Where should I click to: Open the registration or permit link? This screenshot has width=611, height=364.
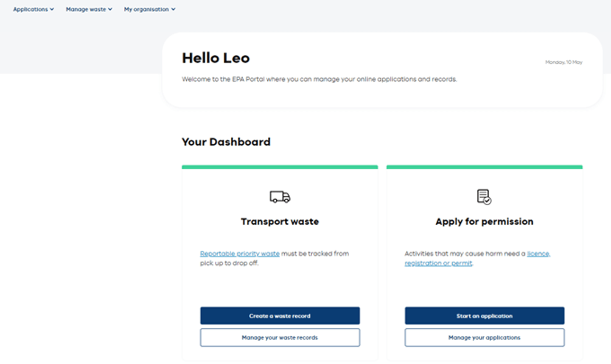click(438, 263)
